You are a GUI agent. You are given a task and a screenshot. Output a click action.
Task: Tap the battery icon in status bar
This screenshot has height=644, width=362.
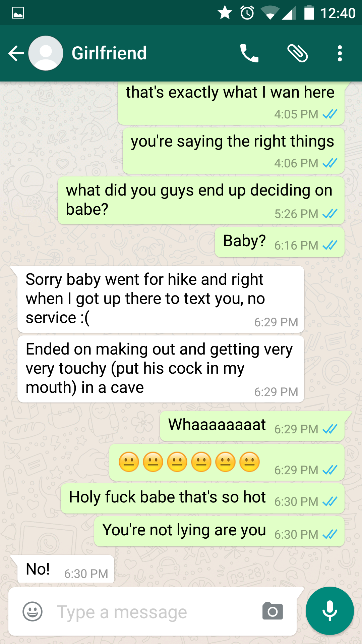pyautogui.click(x=309, y=13)
